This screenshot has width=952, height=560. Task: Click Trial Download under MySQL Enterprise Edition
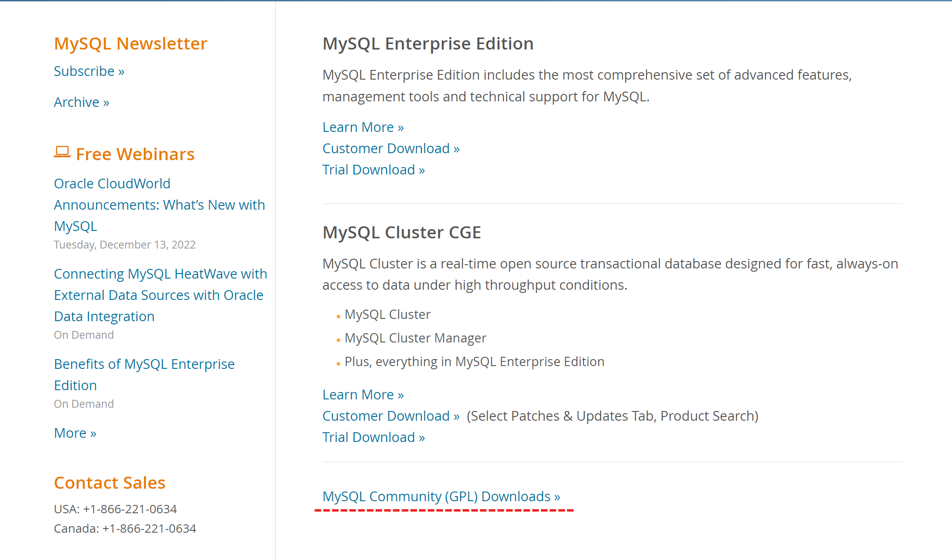(374, 170)
